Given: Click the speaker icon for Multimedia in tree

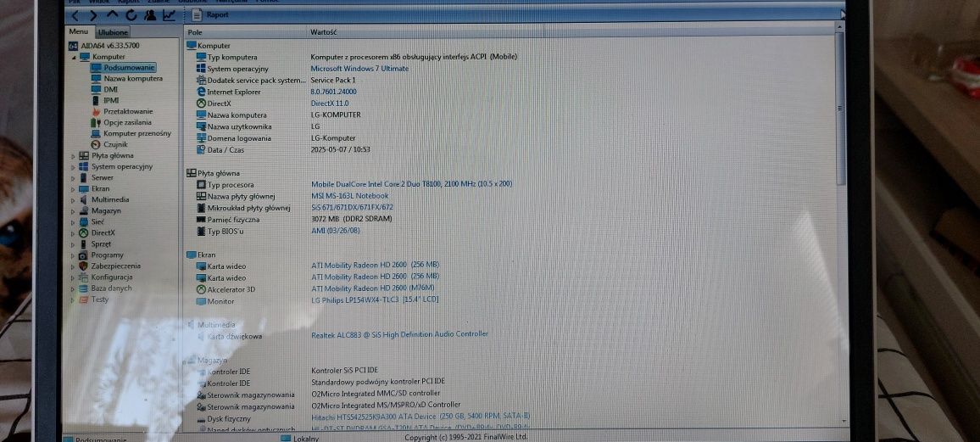Looking at the screenshot, I should click(x=83, y=200).
